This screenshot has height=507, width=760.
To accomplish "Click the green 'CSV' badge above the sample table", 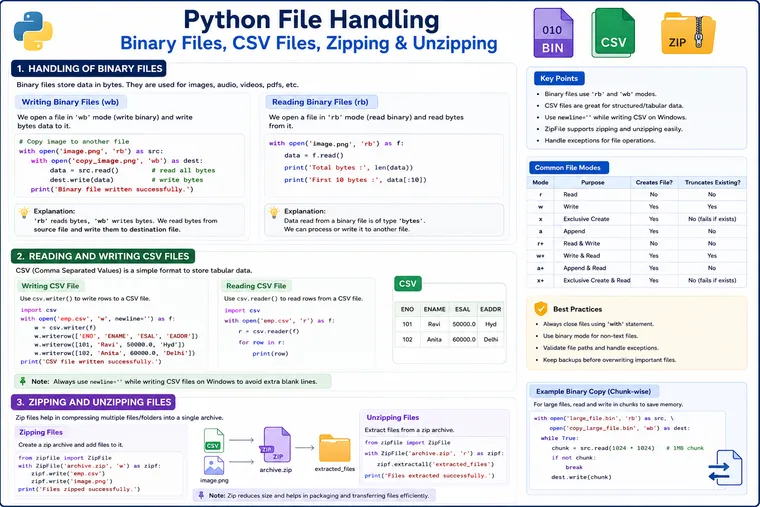I will pos(408,284).
